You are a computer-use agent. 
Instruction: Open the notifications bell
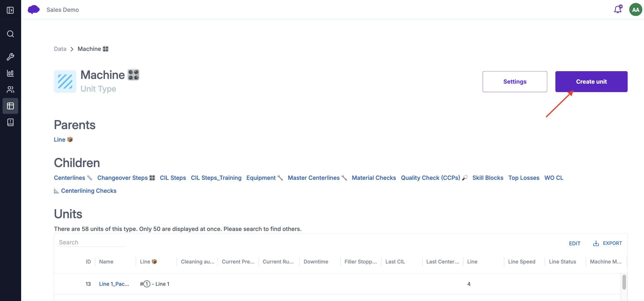coord(618,9)
